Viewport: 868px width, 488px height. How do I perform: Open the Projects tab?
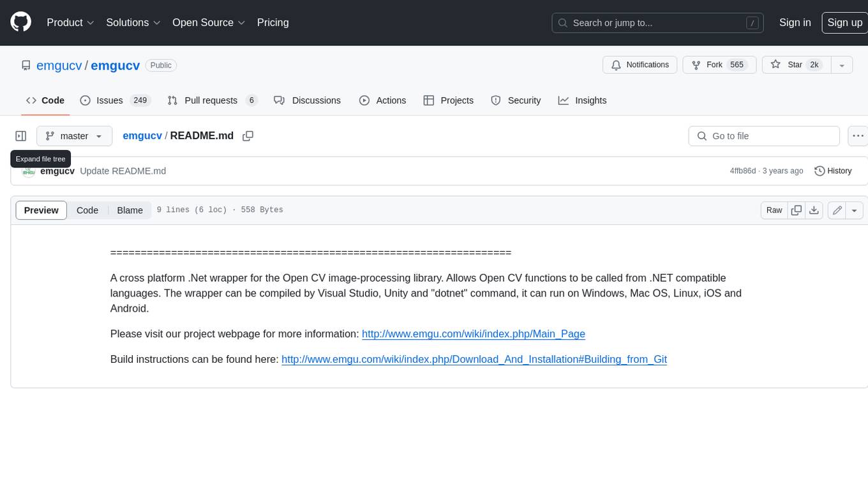tap(449, 100)
